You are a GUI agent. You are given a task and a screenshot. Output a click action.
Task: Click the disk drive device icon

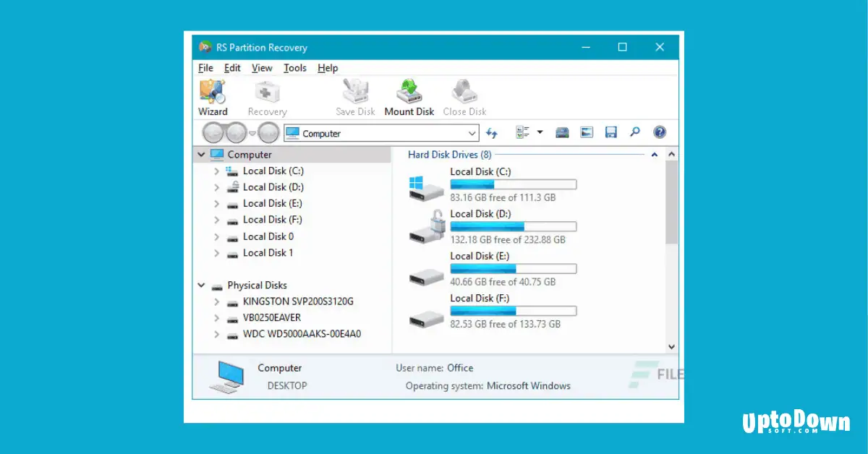[562, 132]
